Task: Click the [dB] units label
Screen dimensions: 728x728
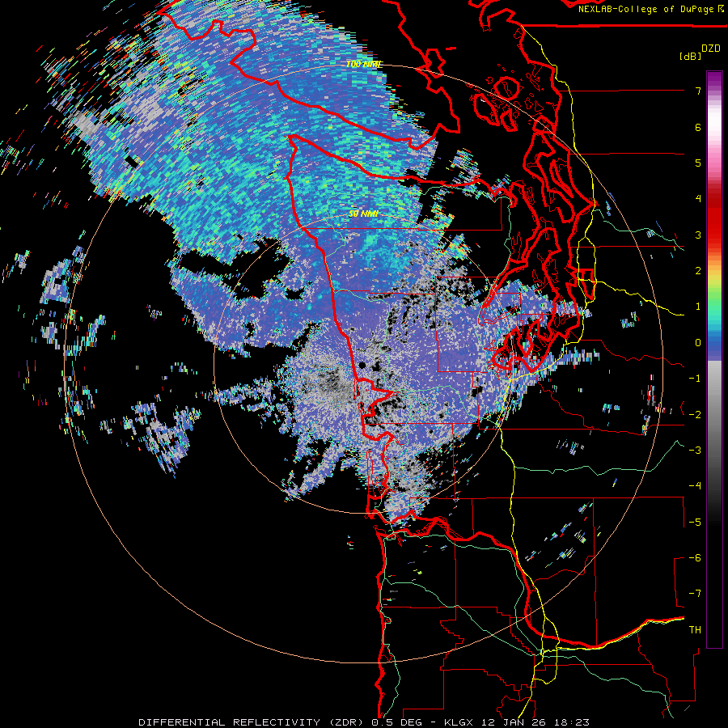Action: [x=691, y=56]
